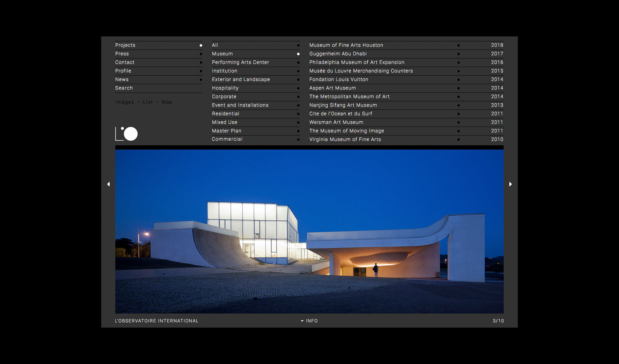Open Weisman Art Museum project
This screenshot has height=364, width=619.
pos(336,122)
